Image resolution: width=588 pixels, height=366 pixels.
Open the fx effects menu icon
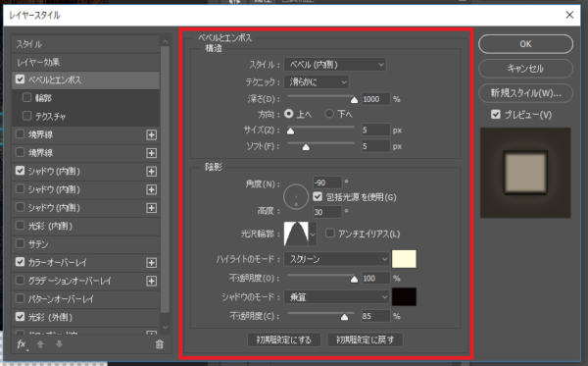22,344
